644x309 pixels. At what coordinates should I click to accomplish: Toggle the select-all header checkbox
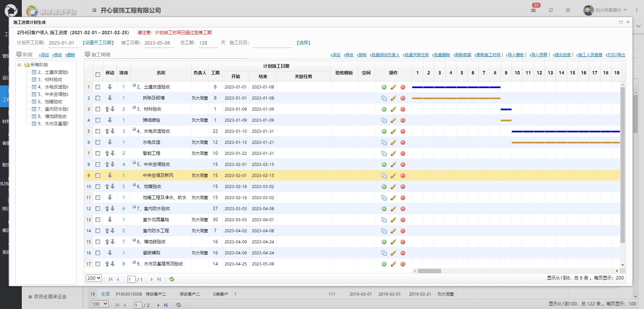98,75
